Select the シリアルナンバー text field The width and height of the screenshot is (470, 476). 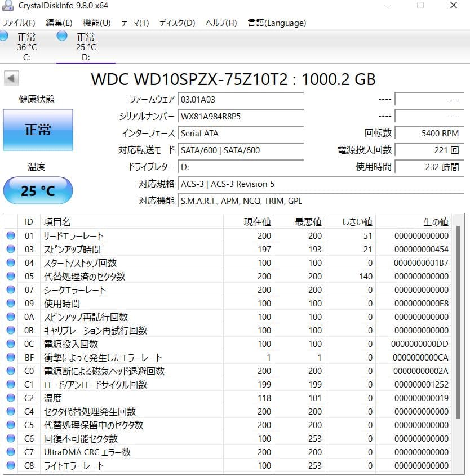[x=241, y=117]
